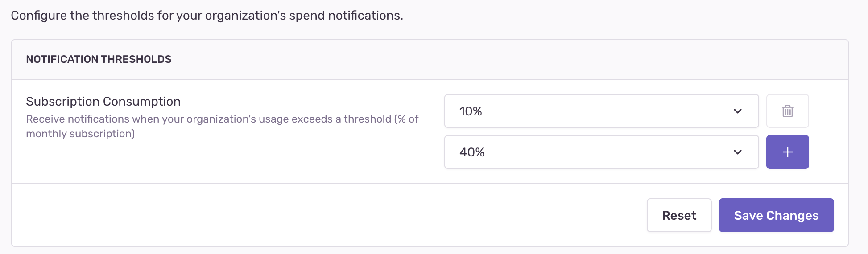Click the "monthly subscription)" description line
Image resolution: width=868 pixels, height=254 pixels.
(x=80, y=134)
